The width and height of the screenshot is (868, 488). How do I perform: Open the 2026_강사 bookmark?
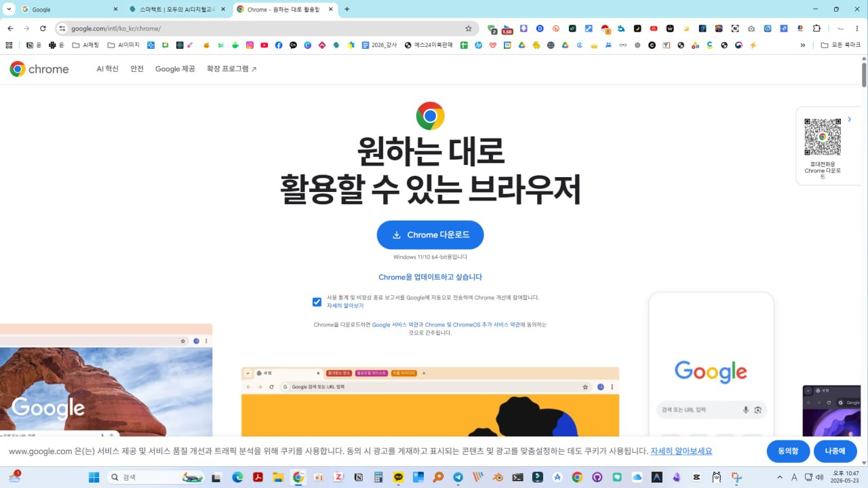pyautogui.click(x=380, y=45)
